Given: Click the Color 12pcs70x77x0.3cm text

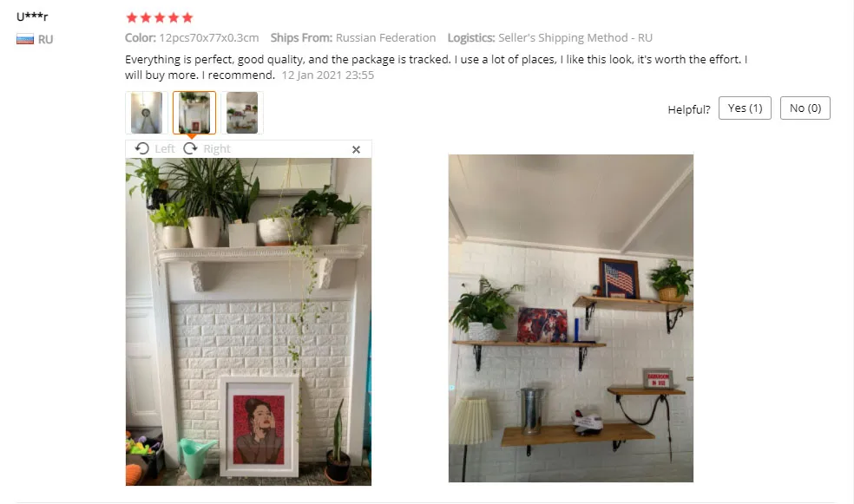Looking at the screenshot, I should click(x=192, y=37).
